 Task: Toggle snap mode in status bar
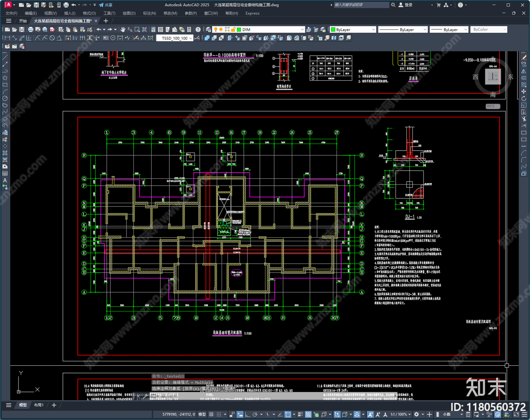coord(219,414)
